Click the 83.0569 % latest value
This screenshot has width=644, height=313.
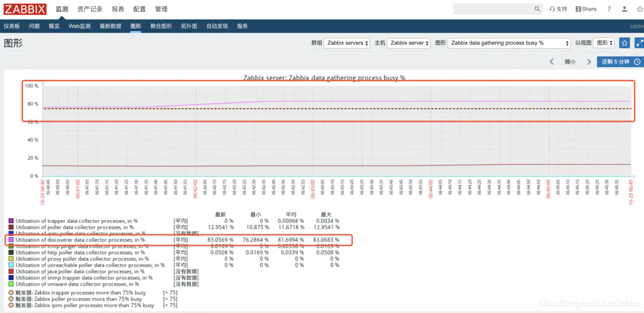pyautogui.click(x=221, y=240)
